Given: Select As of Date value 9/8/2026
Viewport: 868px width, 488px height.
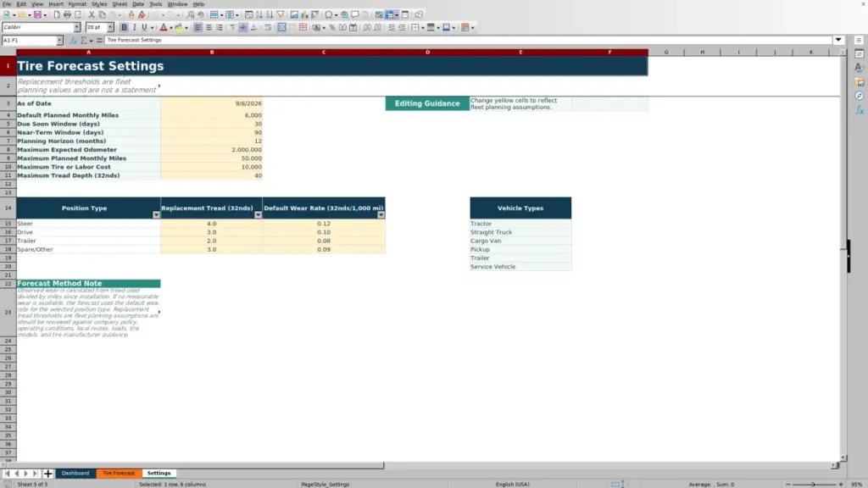Looking at the screenshot, I should [x=211, y=103].
